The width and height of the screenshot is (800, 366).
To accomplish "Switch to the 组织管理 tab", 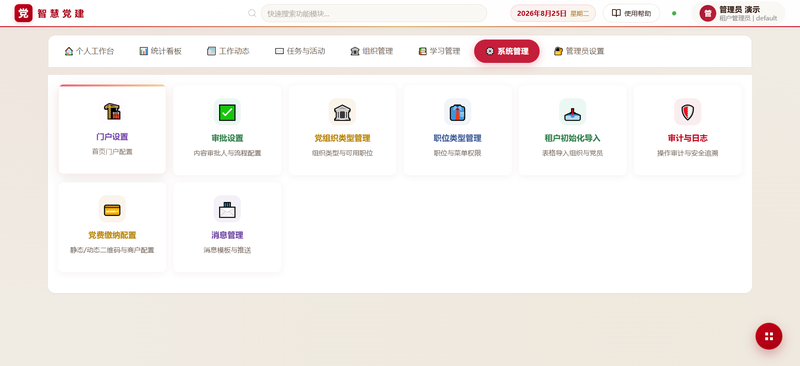I will (x=371, y=51).
